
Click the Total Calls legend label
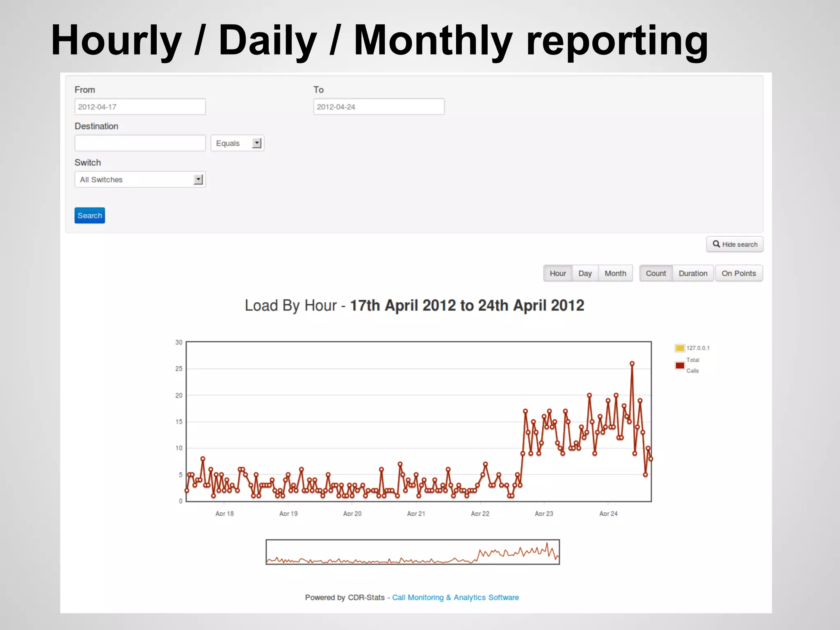pos(693,365)
